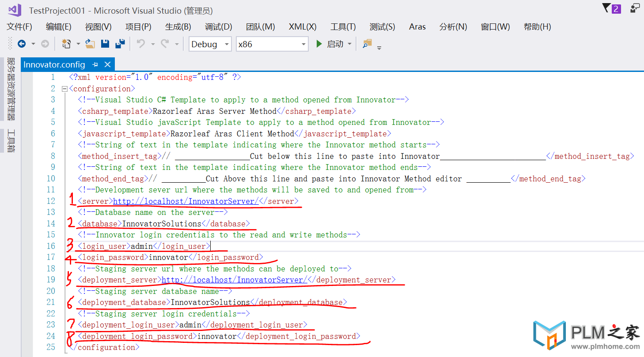The image size is (644, 357).
Task: Save all files with the multi-disk icon
Action: tap(120, 44)
